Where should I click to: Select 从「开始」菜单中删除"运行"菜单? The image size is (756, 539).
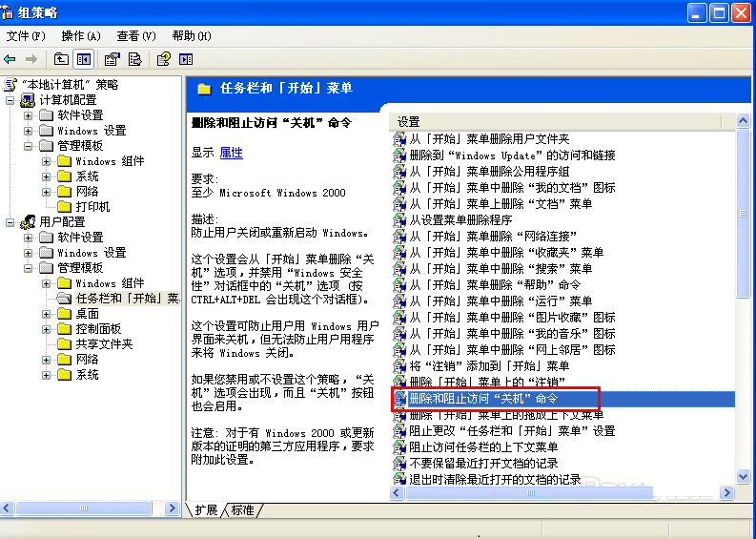tap(501, 301)
